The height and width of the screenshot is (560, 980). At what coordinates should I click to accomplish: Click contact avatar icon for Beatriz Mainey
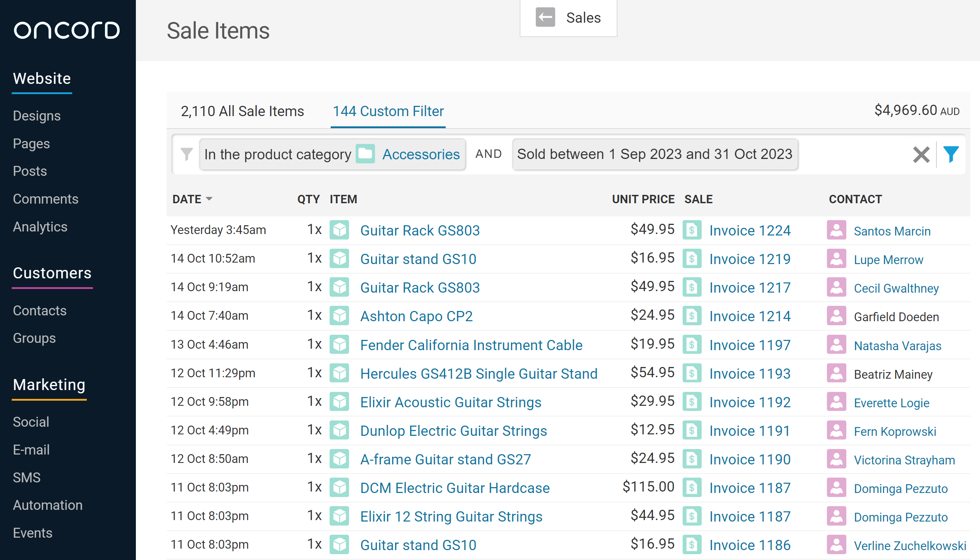tap(836, 373)
